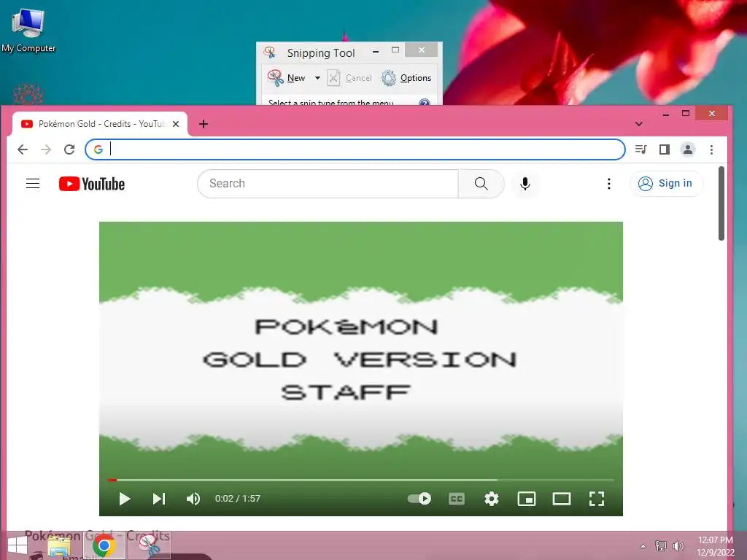This screenshot has height=560, width=747.
Task: Reload the current page
Action: pyautogui.click(x=69, y=149)
